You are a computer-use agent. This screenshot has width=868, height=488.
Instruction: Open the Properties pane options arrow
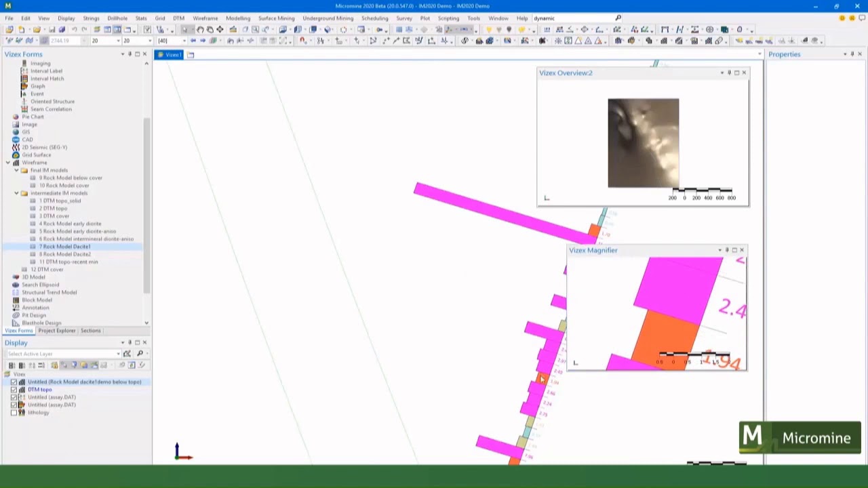pos(845,54)
